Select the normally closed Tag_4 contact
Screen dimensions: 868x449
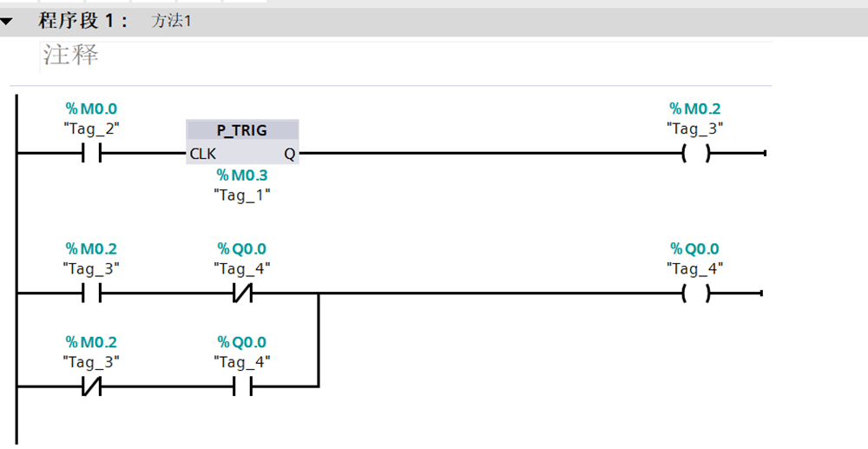coord(242,294)
